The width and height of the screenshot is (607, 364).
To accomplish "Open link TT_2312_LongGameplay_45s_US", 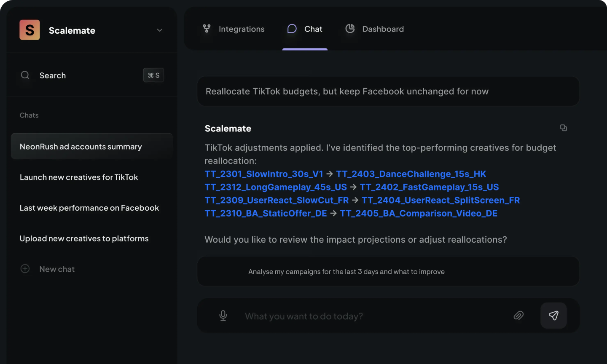I will (x=276, y=187).
